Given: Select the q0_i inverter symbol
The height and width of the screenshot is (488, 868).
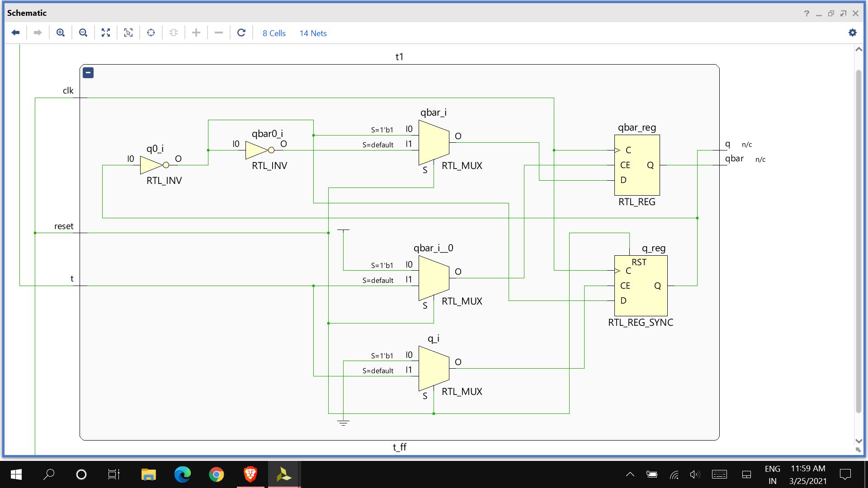Looking at the screenshot, I should pyautogui.click(x=154, y=165).
